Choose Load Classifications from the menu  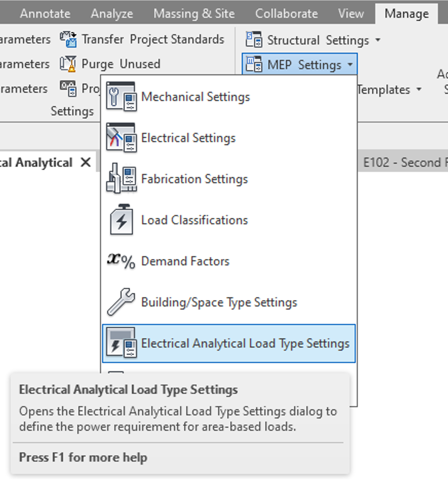[194, 220]
